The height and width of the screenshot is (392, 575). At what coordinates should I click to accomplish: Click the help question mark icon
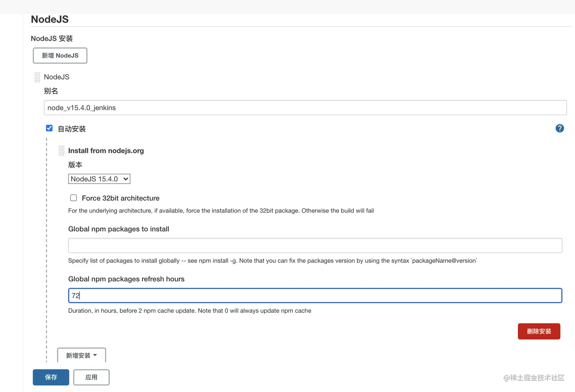559,129
